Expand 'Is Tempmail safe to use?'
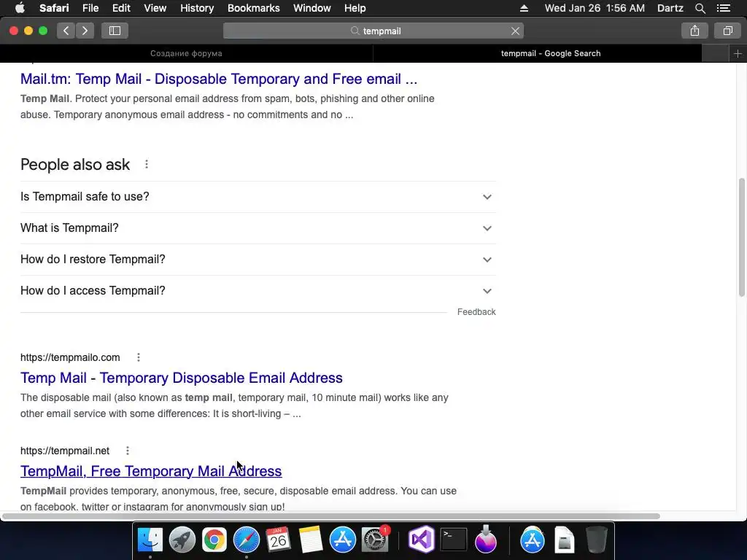 click(258, 197)
